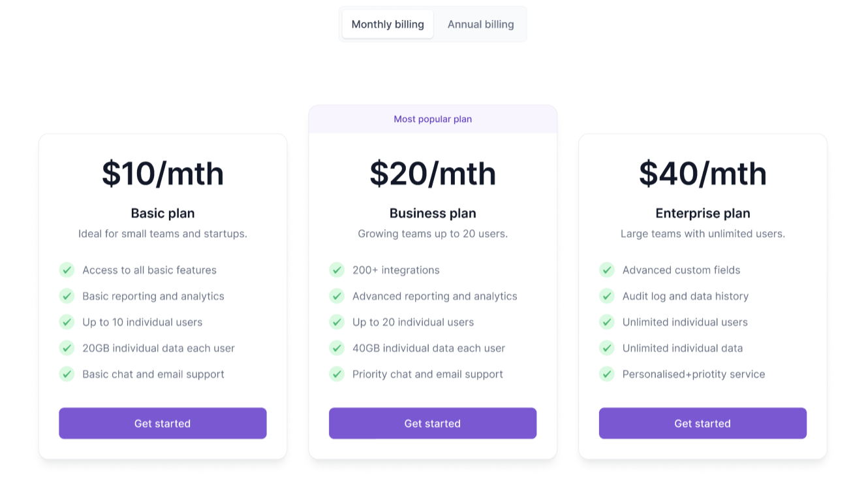Click the checkmark next to '200+ integrations'
This screenshot has width=868, height=499.
337,270
